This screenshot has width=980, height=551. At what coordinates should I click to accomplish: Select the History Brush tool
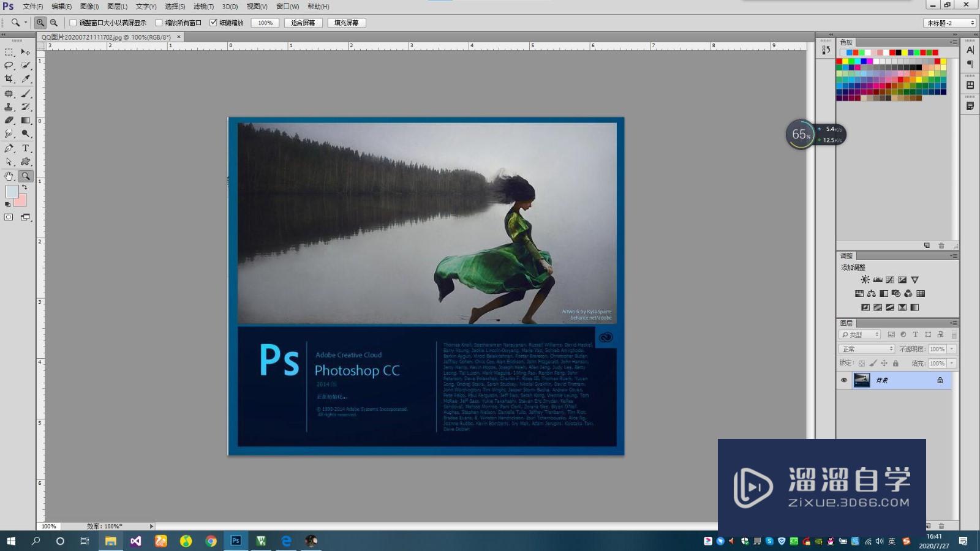pyautogui.click(x=25, y=107)
